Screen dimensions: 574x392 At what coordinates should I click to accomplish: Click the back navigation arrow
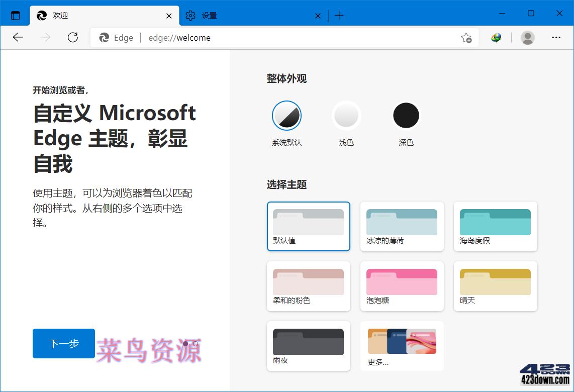(x=18, y=37)
